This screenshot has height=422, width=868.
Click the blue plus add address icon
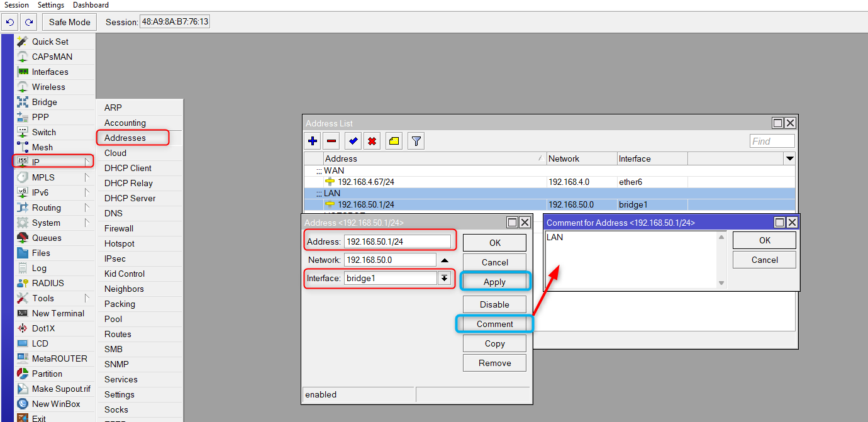point(313,142)
